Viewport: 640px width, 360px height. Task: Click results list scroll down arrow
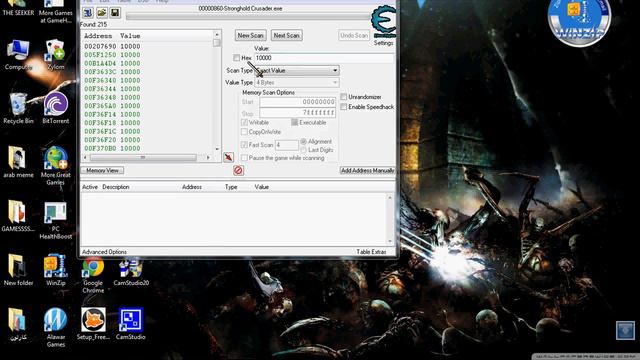(x=217, y=149)
